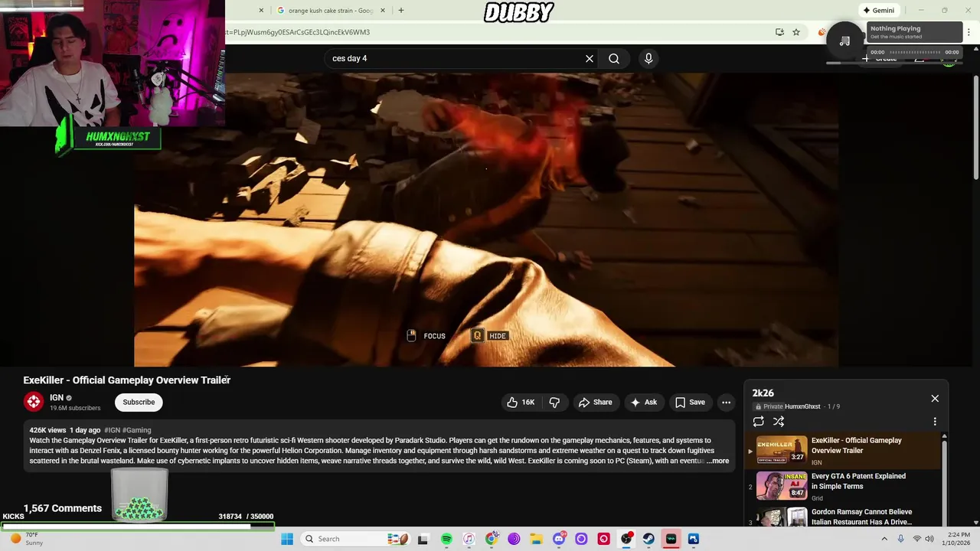Open the IGN channel name link
This screenshot has width=980, height=551.
pyautogui.click(x=57, y=397)
